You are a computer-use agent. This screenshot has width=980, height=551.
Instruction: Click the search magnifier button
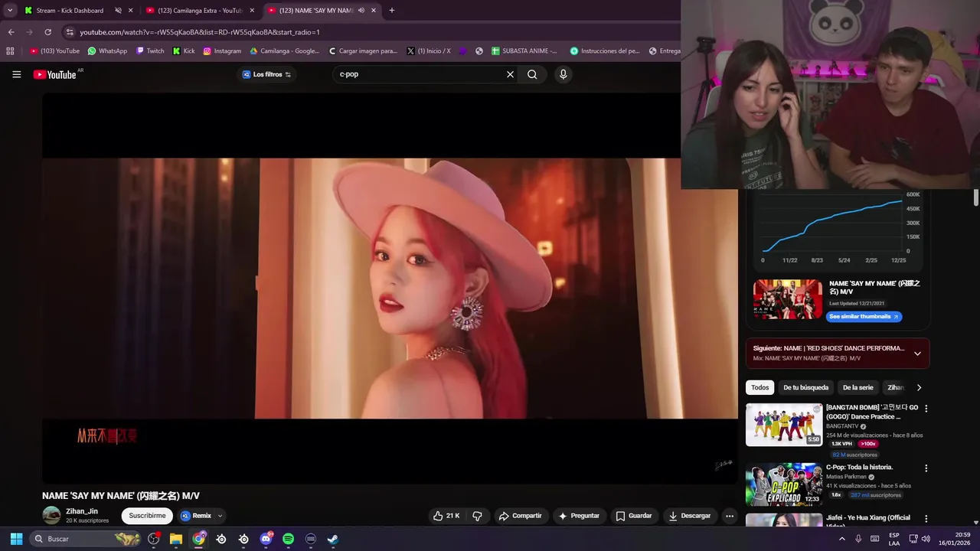point(532,74)
